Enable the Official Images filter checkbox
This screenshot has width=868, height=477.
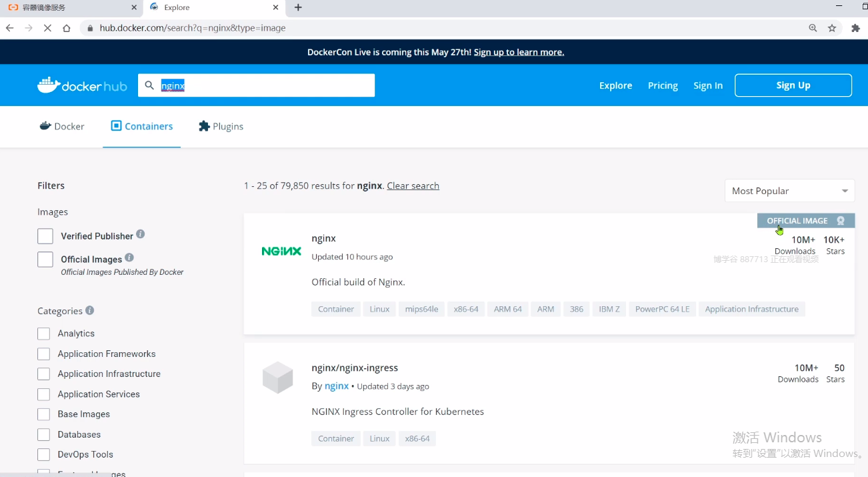pyautogui.click(x=45, y=260)
